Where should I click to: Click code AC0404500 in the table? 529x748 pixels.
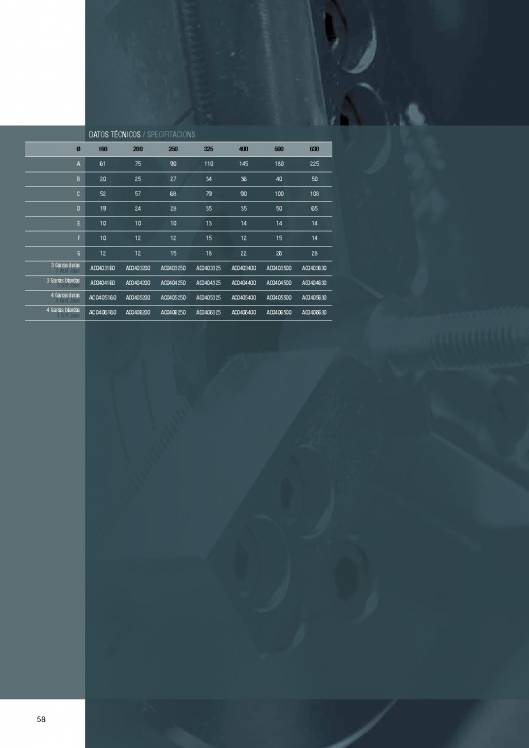[279, 283]
